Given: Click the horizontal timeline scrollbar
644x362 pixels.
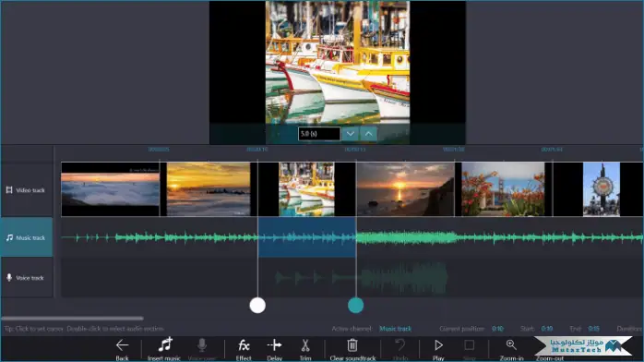Looking at the screenshot, I should click(72, 318).
